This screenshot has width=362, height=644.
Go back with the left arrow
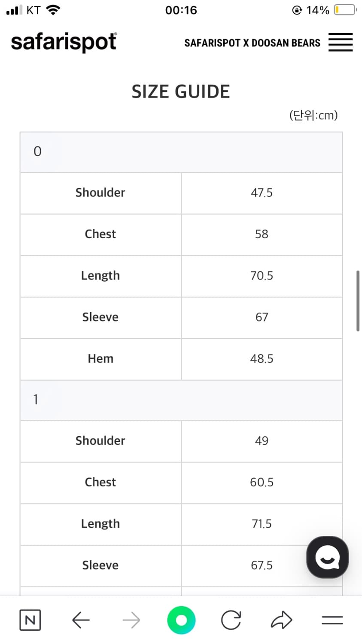click(81, 620)
